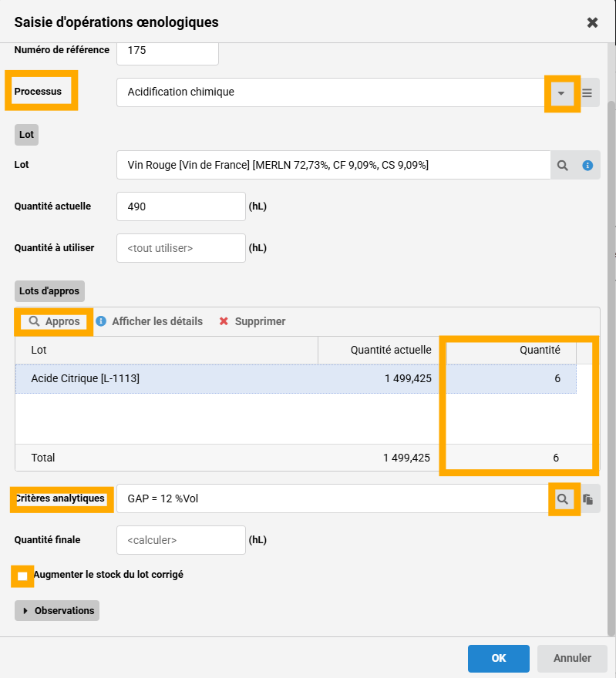Click Supprimer to remove the appro

click(252, 321)
